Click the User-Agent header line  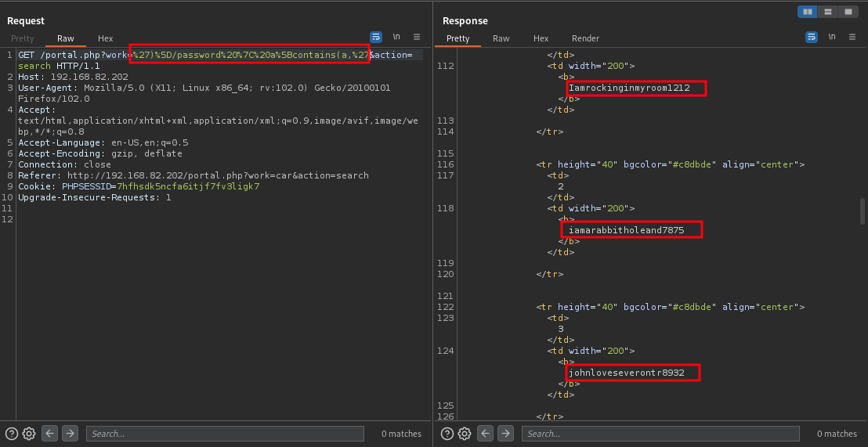click(204, 93)
